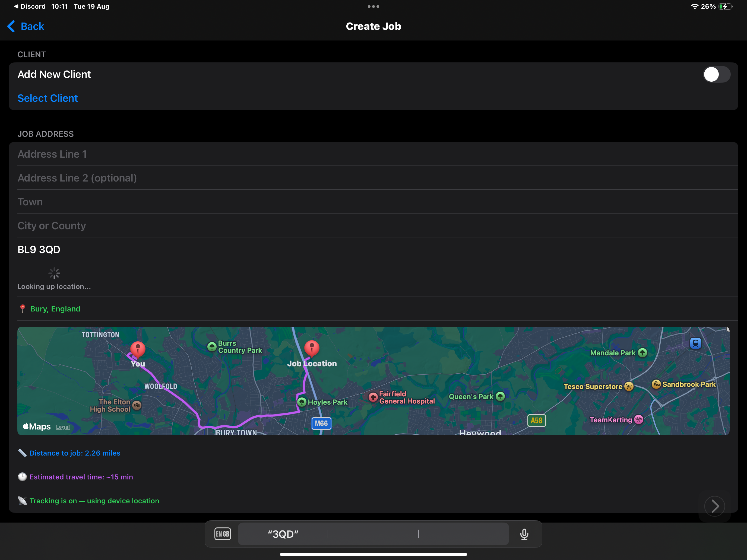Tap Estimated travel time ~15 min

click(x=81, y=477)
